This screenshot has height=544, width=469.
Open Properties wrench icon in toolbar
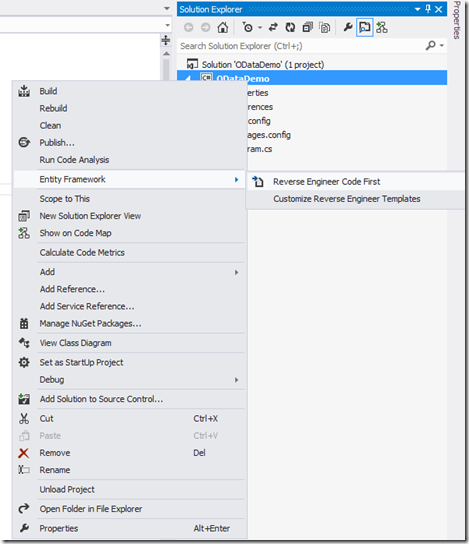[x=348, y=27]
